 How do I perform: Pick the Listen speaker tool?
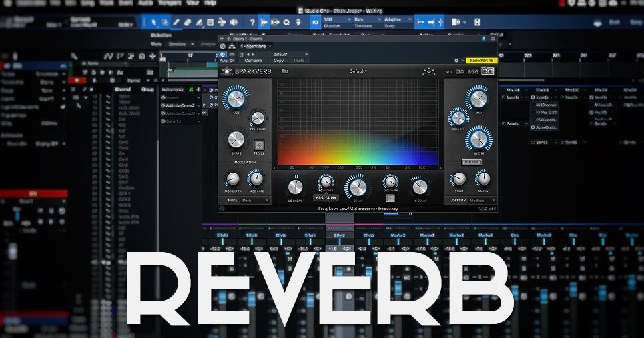pyautogui.click(x=234, y=22)
